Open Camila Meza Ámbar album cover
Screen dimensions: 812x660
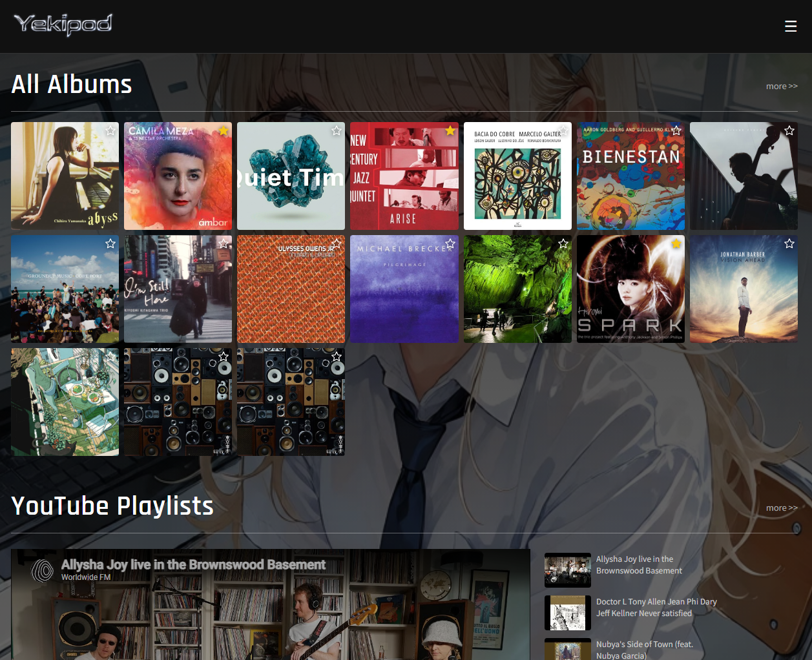178,176
